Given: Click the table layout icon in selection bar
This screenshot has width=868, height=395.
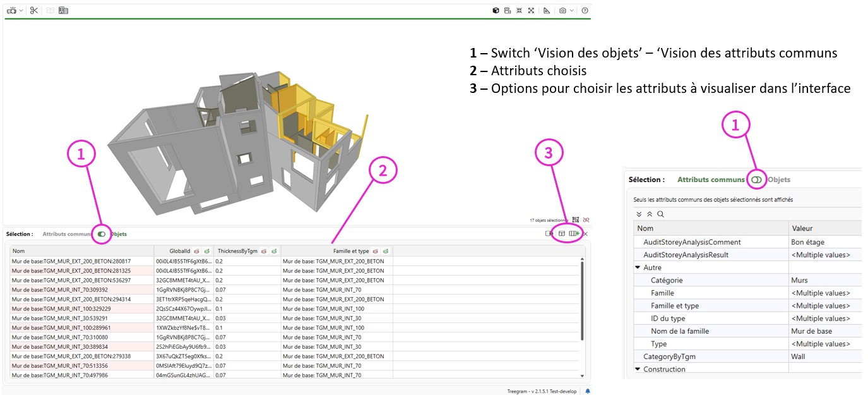Looking at the screenshot, I should [561, 234].
